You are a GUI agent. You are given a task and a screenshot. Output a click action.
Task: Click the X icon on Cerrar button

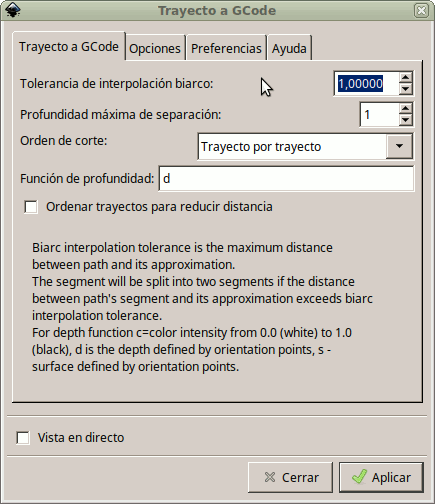point(270,477)
